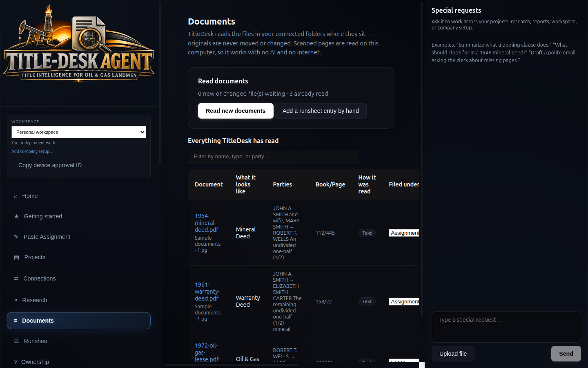This screenshot has width=588, height=368.
Task: Click book/page value 158/22
Action: [323, 301]
